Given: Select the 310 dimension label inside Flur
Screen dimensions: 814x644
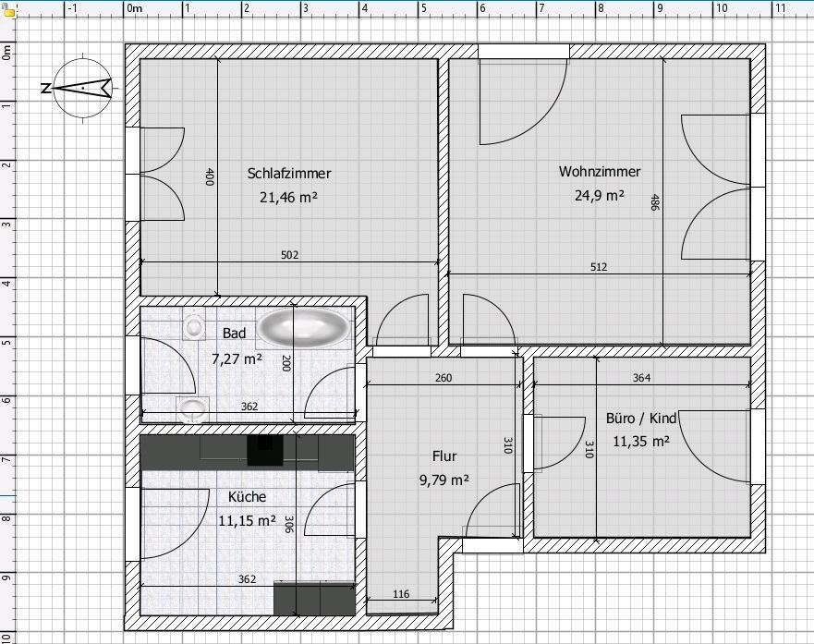Looking at the screenshot, I should tap(508, 445).
